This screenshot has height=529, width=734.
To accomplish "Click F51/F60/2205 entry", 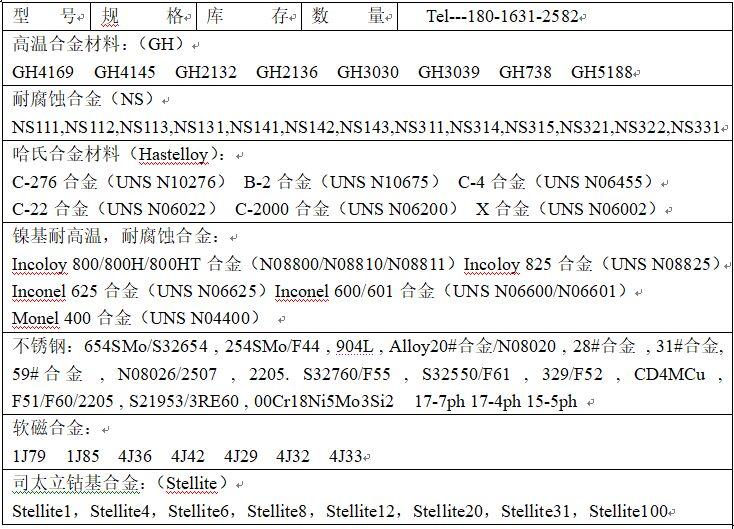I will [x=63, y=401].
